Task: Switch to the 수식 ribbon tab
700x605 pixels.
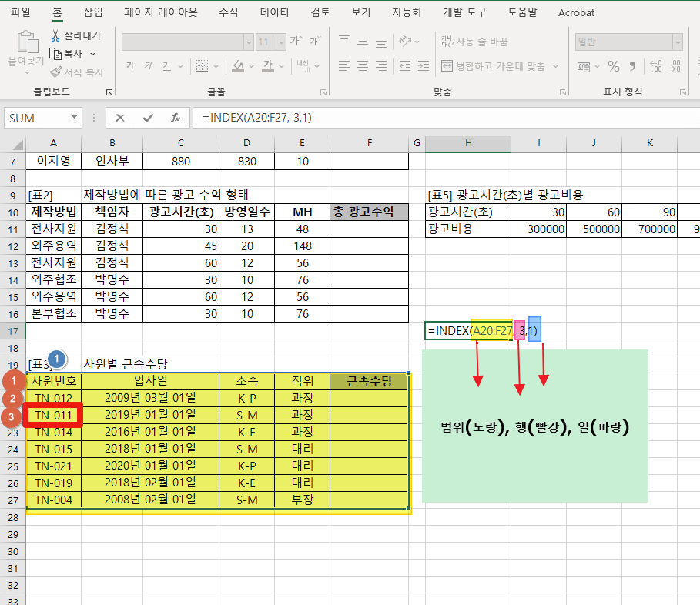Action: [x=228, y=12]
